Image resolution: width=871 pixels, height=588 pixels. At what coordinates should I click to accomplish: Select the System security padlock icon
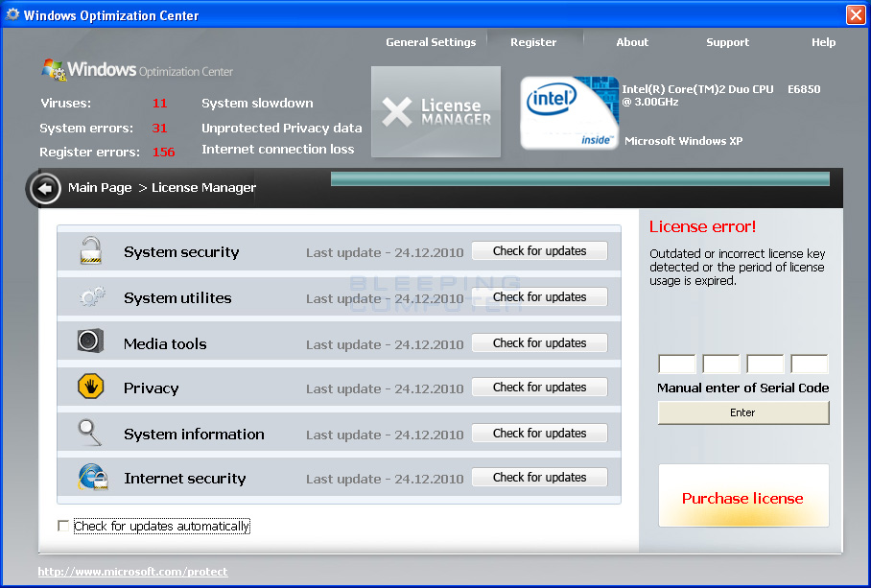point(90,251)
